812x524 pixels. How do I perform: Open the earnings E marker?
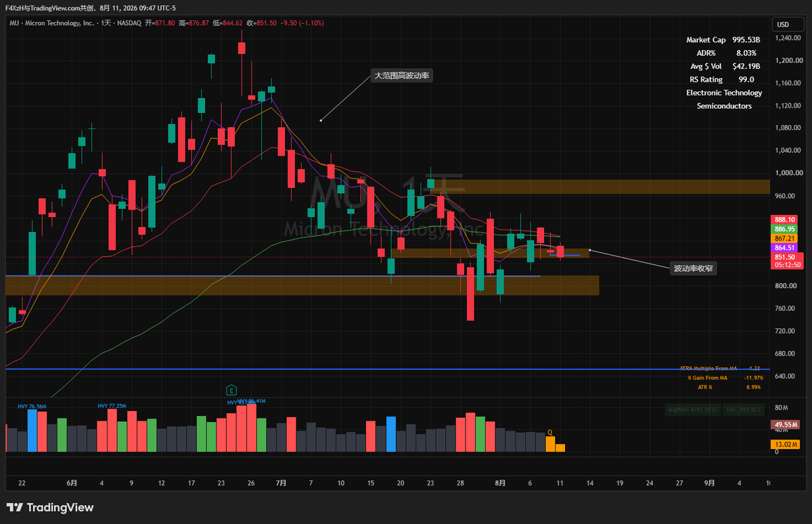click(x=231, y=390)
